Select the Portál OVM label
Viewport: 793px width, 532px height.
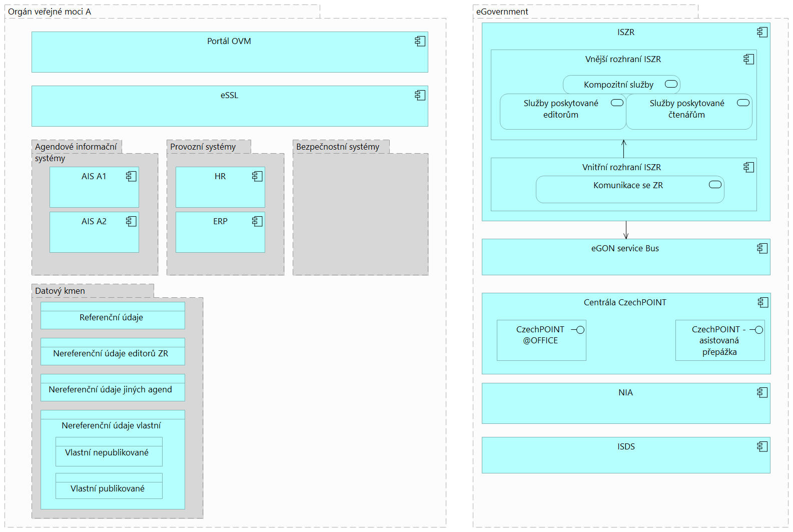pyautogui.click(x=229, y=41)
